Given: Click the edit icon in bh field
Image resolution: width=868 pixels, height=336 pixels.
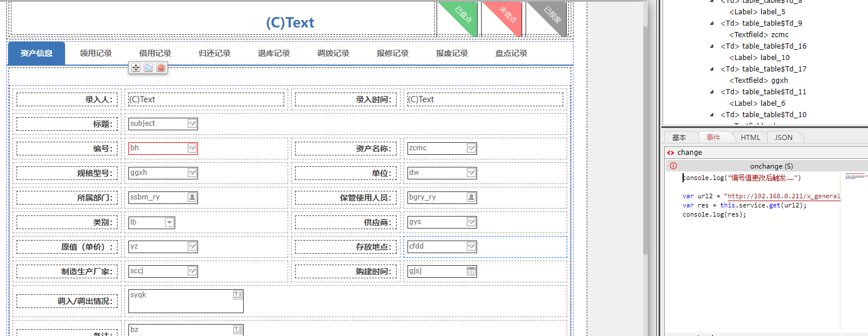Looking at the screenshot, I should (x=192, y=148).
